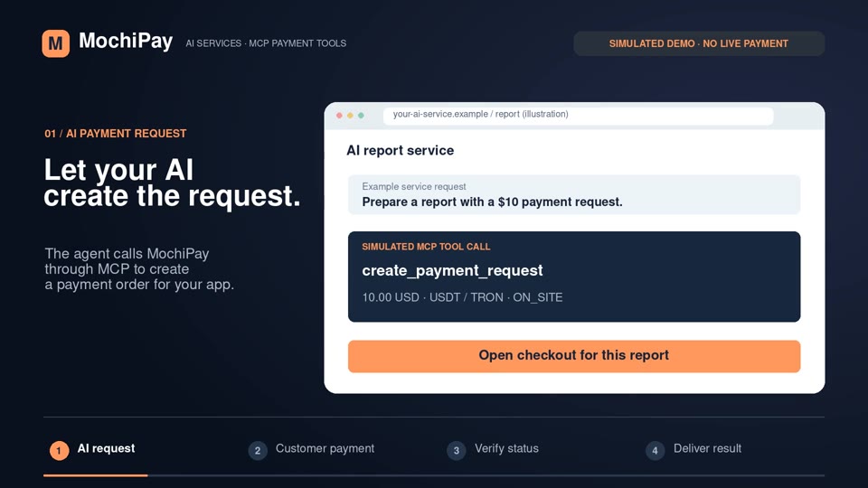Viewport: 868px width, 488px height.
Task: Click the 'Prepare a report with a $10 payment request.' text
Action: 492,202
